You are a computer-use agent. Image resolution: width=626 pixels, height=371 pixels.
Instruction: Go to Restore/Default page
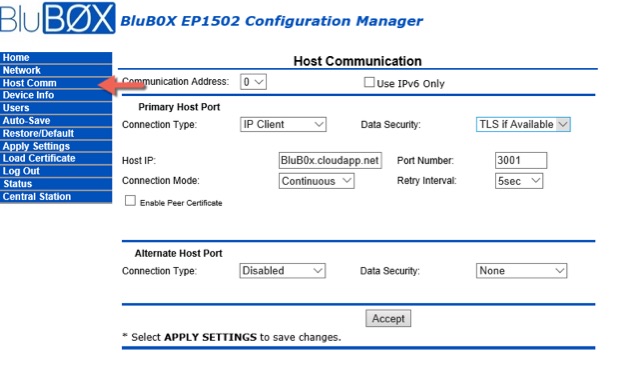pyautogui.click(x=56, y=133)
